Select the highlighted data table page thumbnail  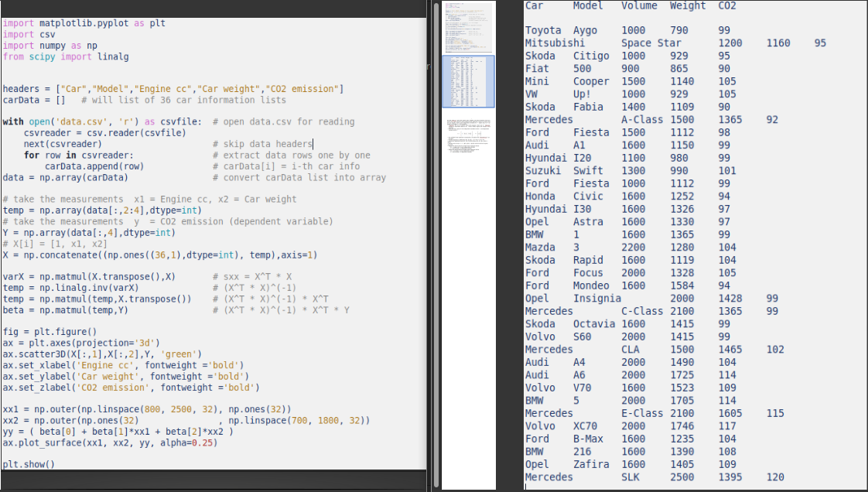click(x=468, y=81)
